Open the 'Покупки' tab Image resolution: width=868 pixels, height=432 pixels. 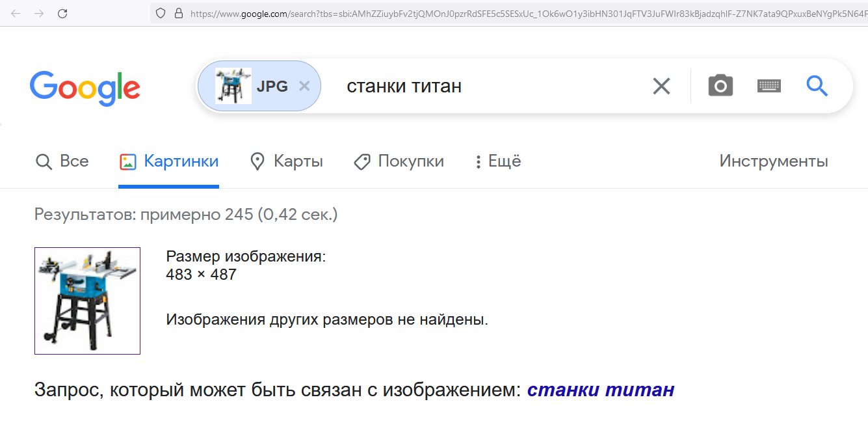399,161
